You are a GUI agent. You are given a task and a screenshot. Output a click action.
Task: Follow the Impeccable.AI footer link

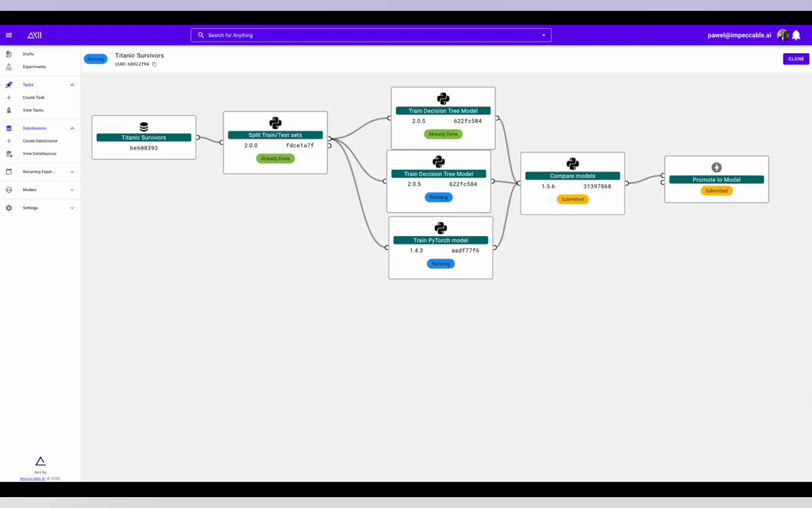coord(33,479)
